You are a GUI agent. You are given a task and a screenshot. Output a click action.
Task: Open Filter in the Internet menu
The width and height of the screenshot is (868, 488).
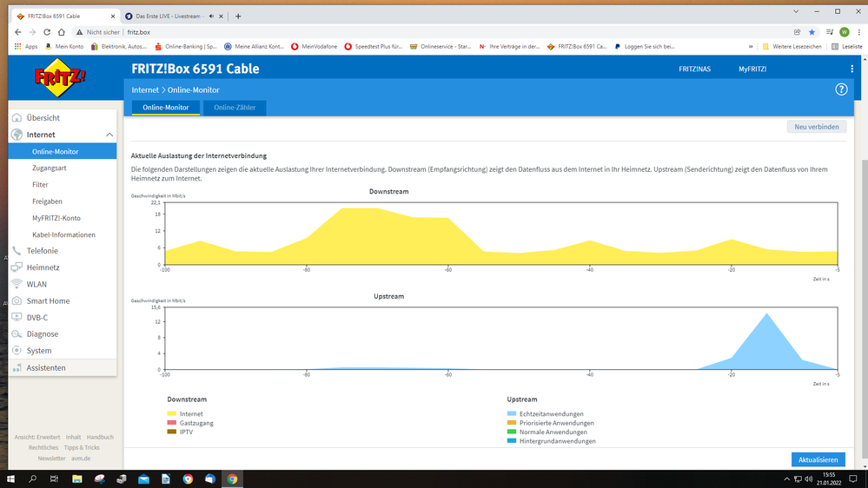coord(40,185)
